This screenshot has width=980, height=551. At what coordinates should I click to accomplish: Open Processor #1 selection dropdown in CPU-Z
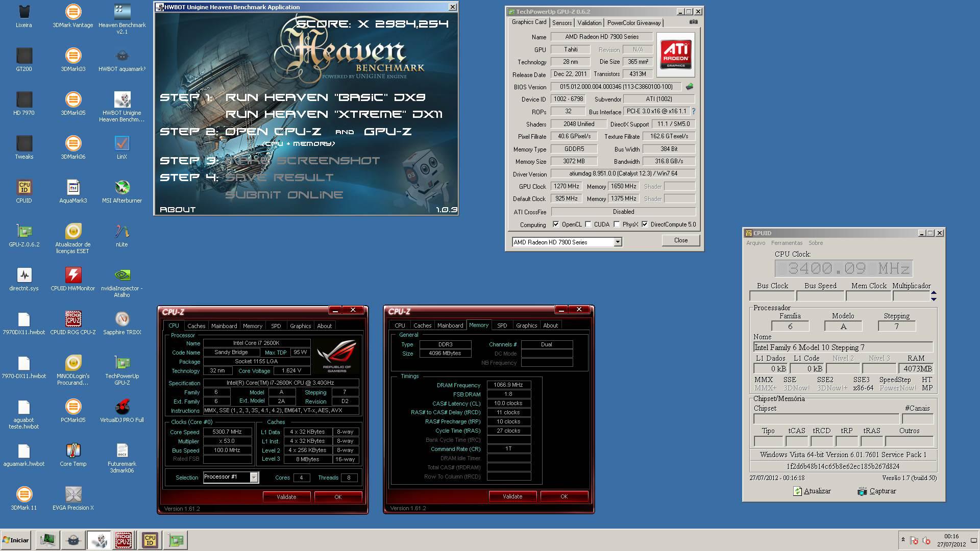(254, 477)
